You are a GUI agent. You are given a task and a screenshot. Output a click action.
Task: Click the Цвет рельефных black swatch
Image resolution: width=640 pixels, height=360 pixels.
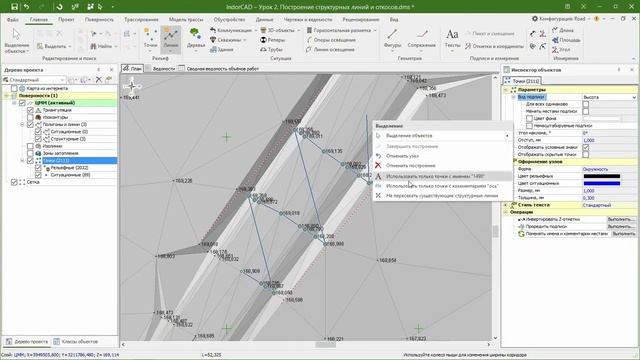tap(602, 176)
